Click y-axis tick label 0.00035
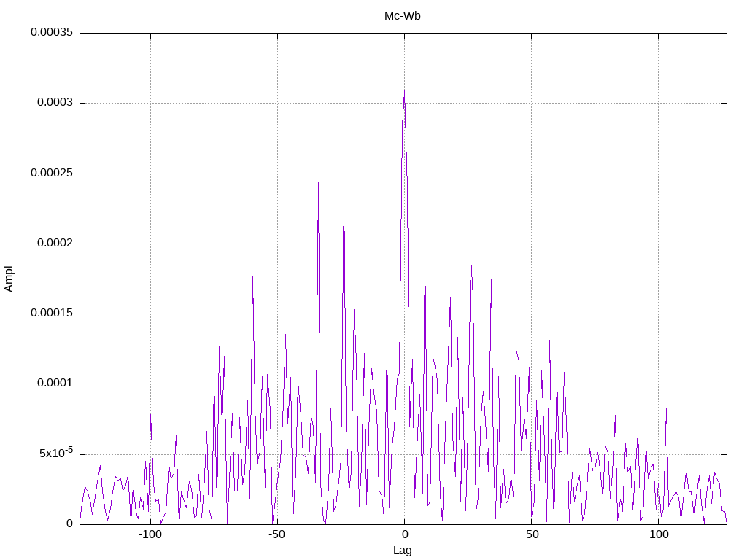 point(52,32)
